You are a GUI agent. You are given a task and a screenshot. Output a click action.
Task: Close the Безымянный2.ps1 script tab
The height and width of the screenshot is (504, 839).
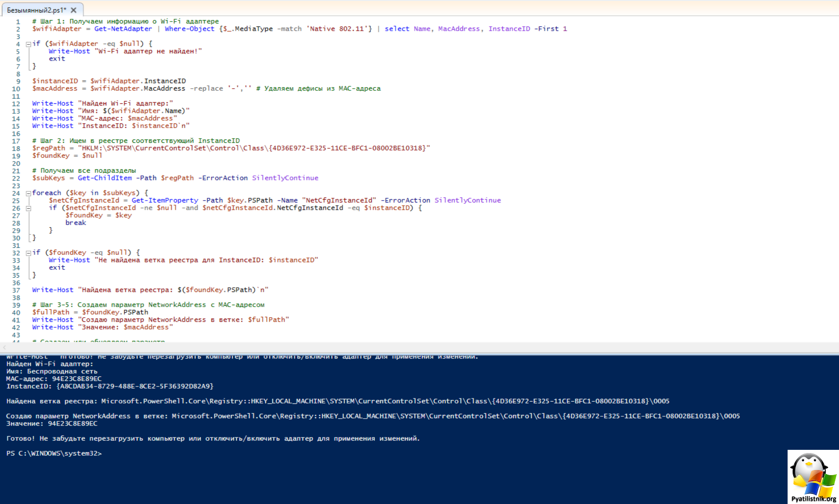tap(73, 10)
